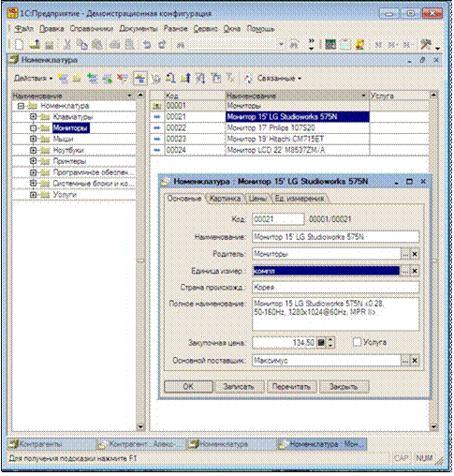The width and height of the screenshot is (454, 476).
Task: Click the select button of Единица измер. field
Action: tap(404, 271)
